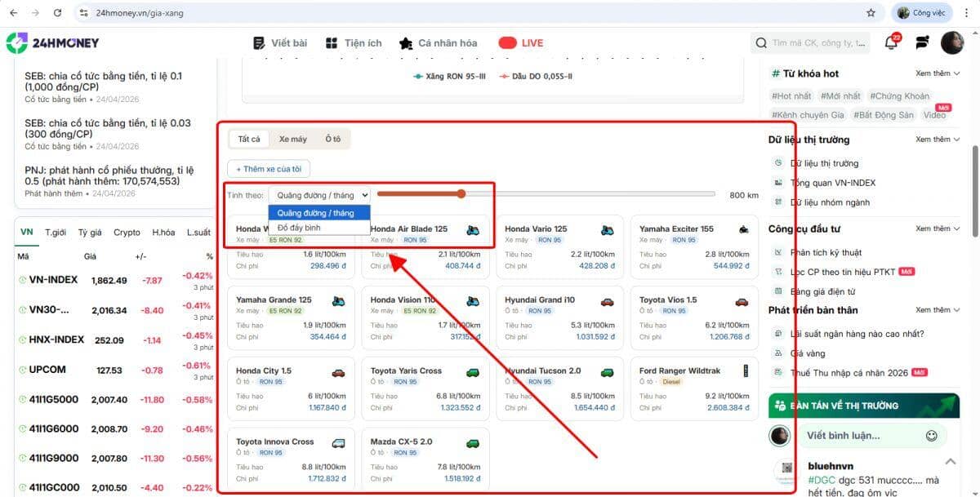980x497 pixels.
Task: Open Tổng quan VN-INDEX link
Action: [832, 183]
